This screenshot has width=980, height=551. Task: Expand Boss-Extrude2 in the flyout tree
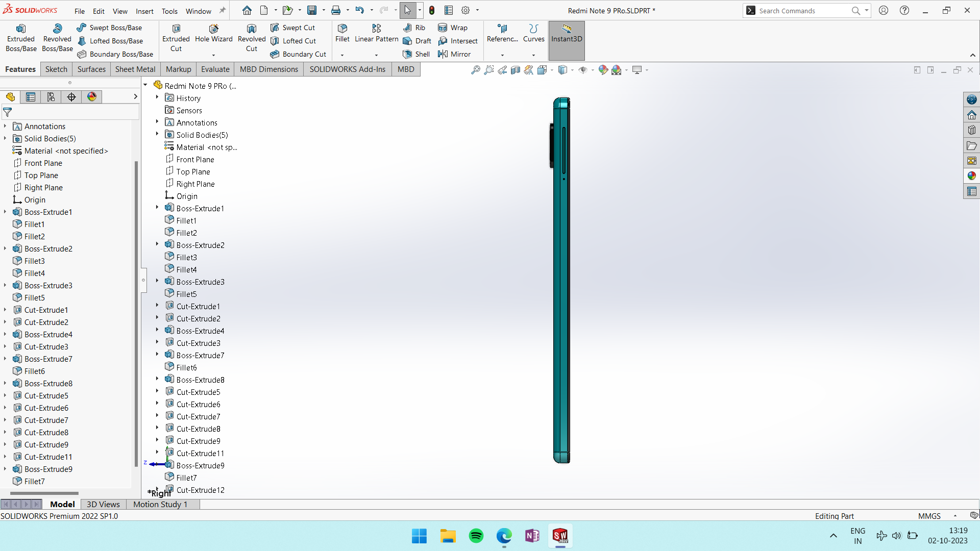[x=157, y=244]
